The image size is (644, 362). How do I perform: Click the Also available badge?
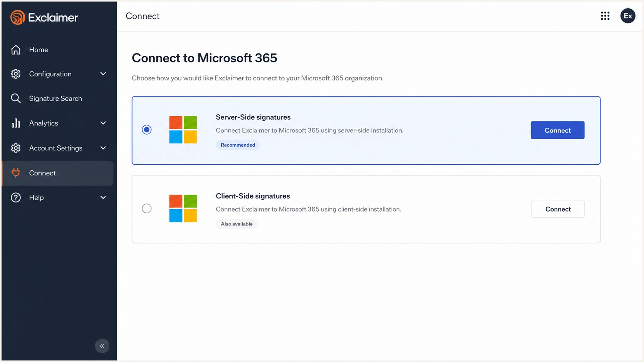(236, 224)
